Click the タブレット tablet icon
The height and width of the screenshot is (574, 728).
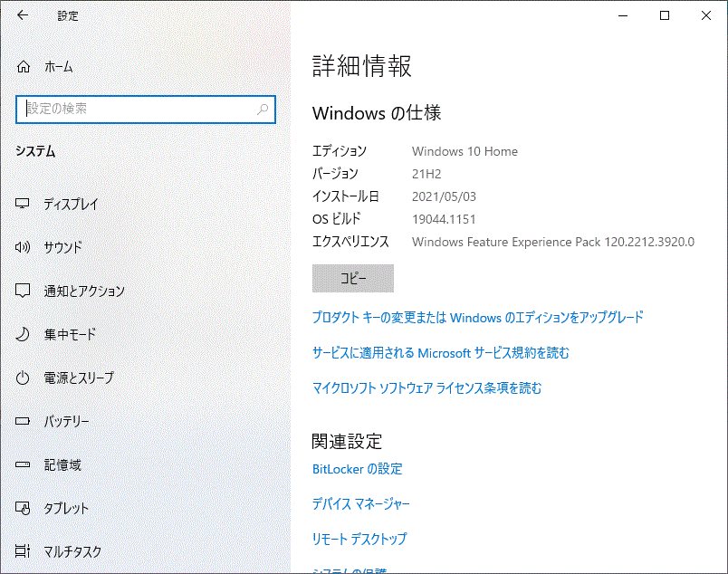[x=23, y=508]
